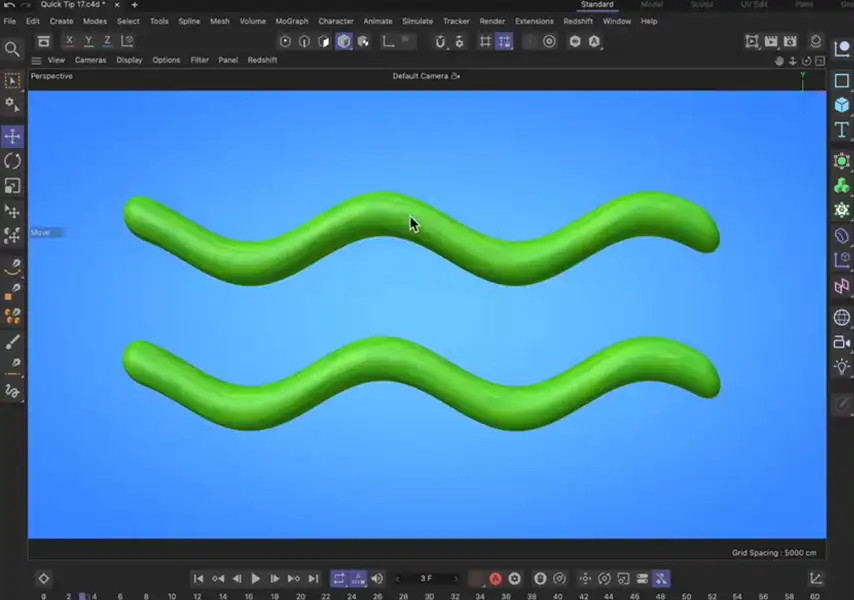Image resolution: width=854 pixels, height=600 pixels.
Task: Click the frame counter field showing 3 F
Action: click(426, 578)
